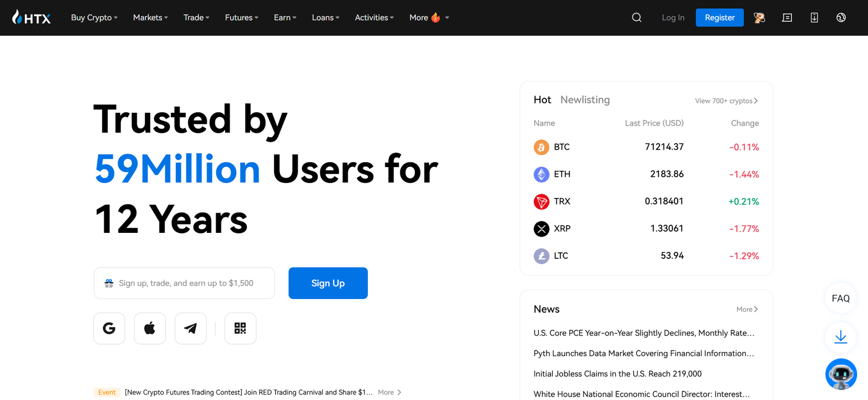Select BTC price 71214.37
Viewport: 868px width, 400px height.
[x=664, y=147]
